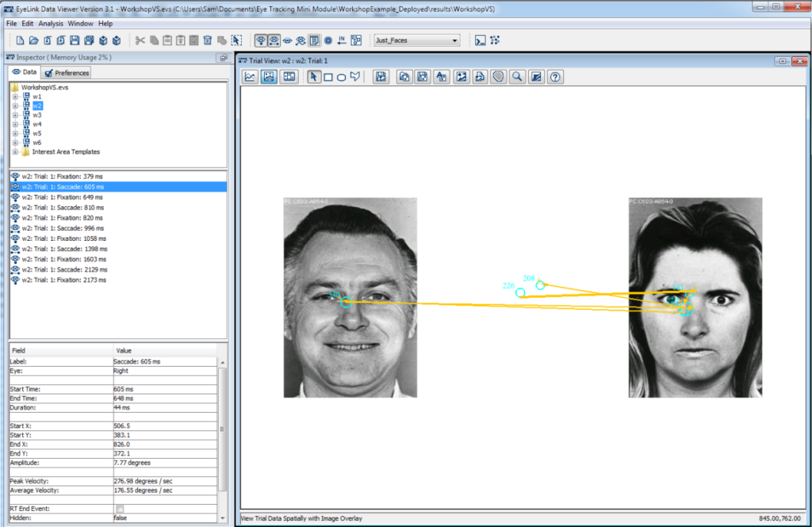Select the Fixation: 1058 ms event entry

79,239
